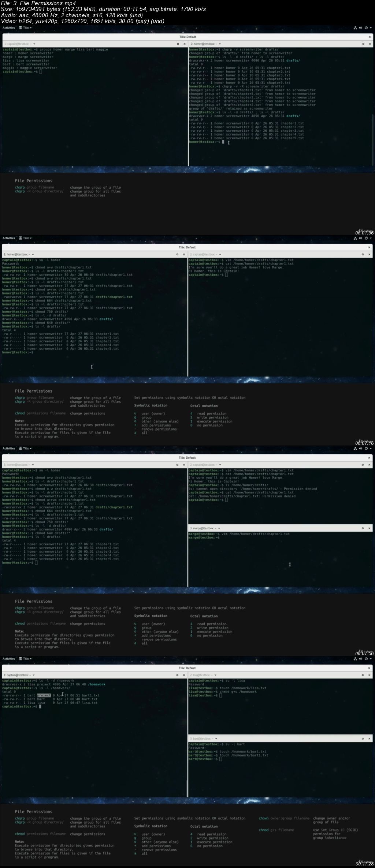The image size is (375, 868).
Task: Click 'Hi Homer, this is Captain!' in 00:07:16 frame
Action: [x=214, y=271]
